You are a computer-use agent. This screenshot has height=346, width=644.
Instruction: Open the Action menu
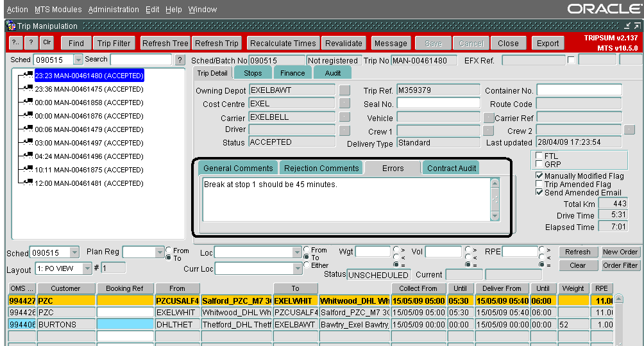click(x=17, y=9)
